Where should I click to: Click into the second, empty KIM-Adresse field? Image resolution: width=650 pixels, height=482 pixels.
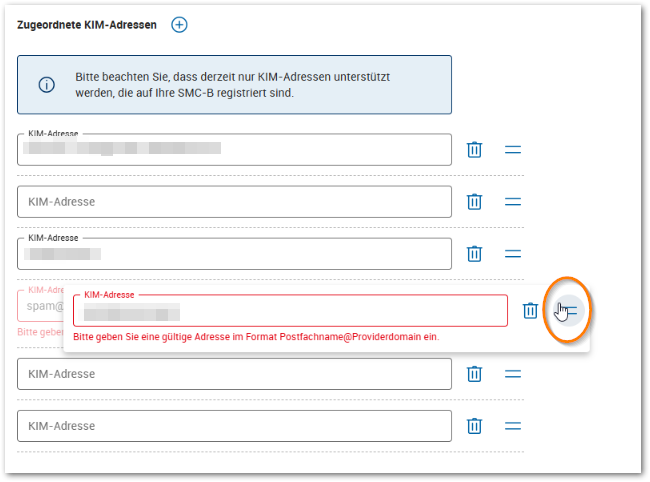tap(234, 202)
